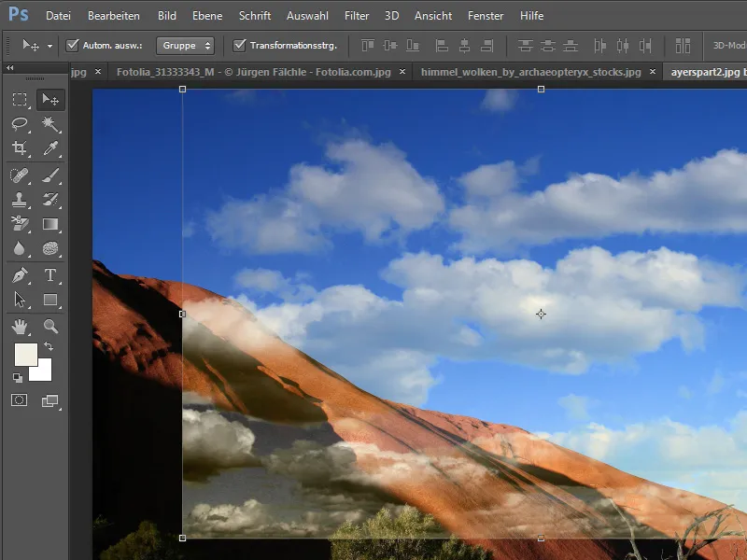
Task: Reset default foreground and background colors
Action: pos(18,378)
